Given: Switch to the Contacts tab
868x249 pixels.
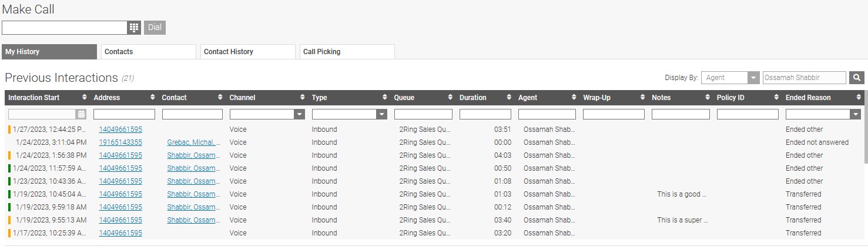Looking at the screenshot, I should pyautogui.click(x=148, y=52).
